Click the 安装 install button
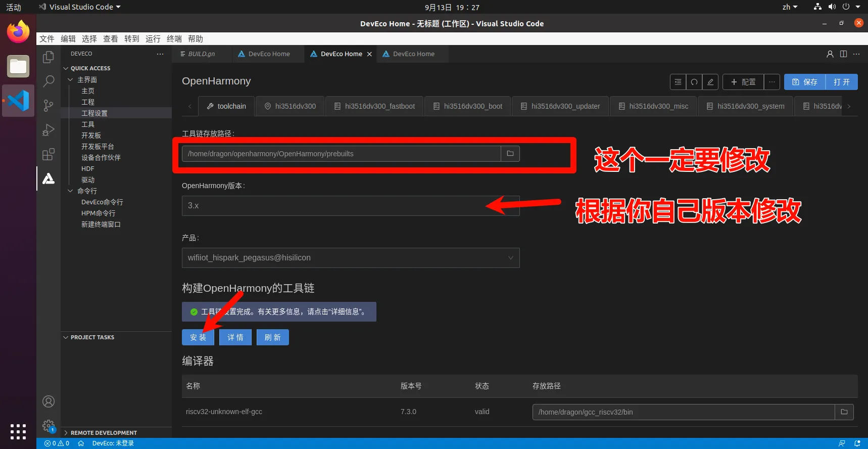The image size is (868, 449). tap(198, 337)
